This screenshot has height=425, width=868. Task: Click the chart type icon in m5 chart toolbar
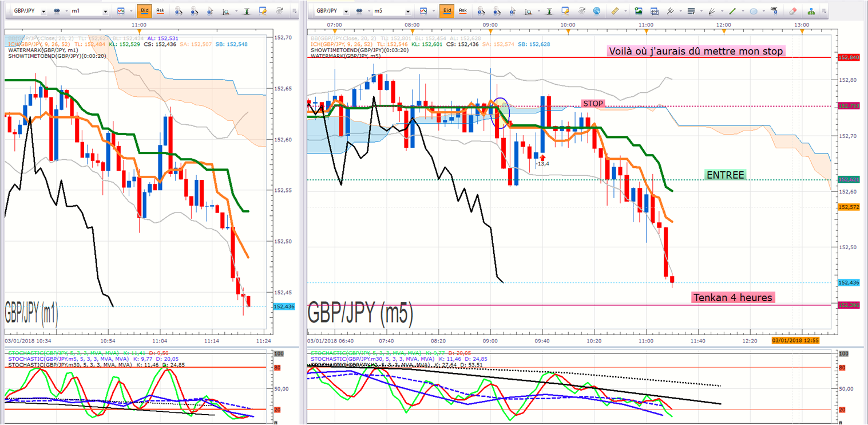click(x=424, y=11)
